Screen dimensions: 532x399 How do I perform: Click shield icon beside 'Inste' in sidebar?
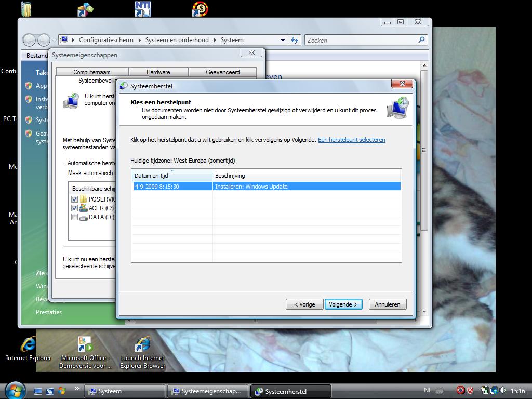(x=29, y=99)
